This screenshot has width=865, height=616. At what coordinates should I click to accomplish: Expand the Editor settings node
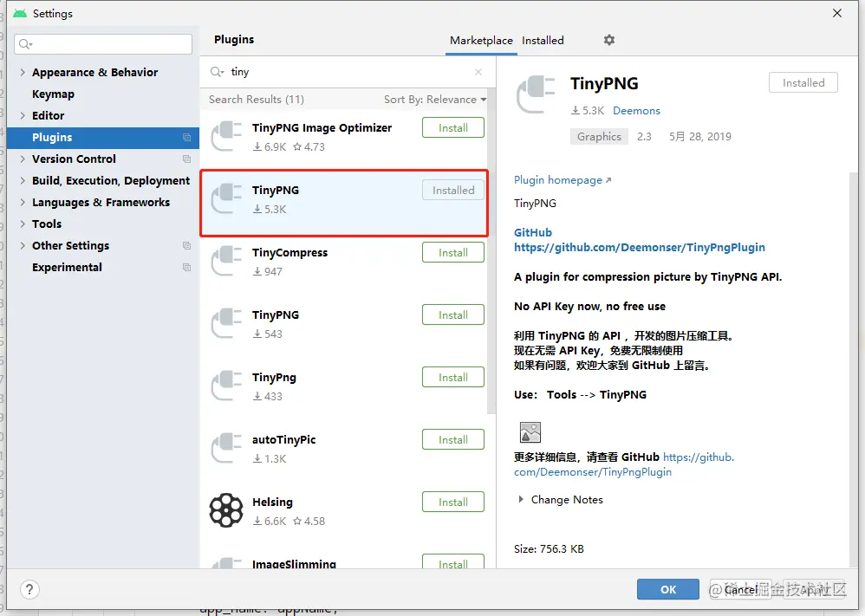click(23, 115)
